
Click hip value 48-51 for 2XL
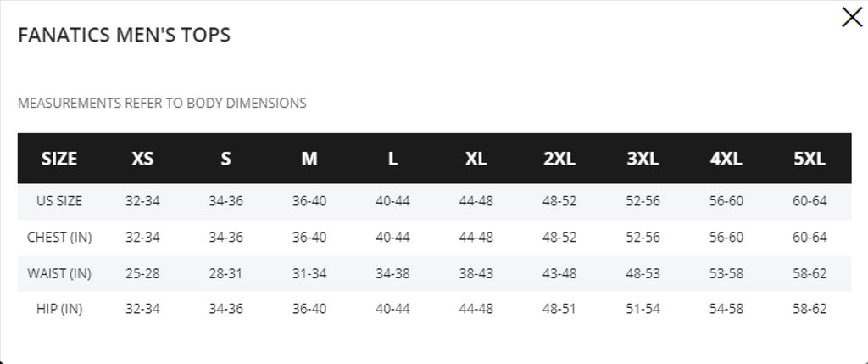[x=559, y=309]
